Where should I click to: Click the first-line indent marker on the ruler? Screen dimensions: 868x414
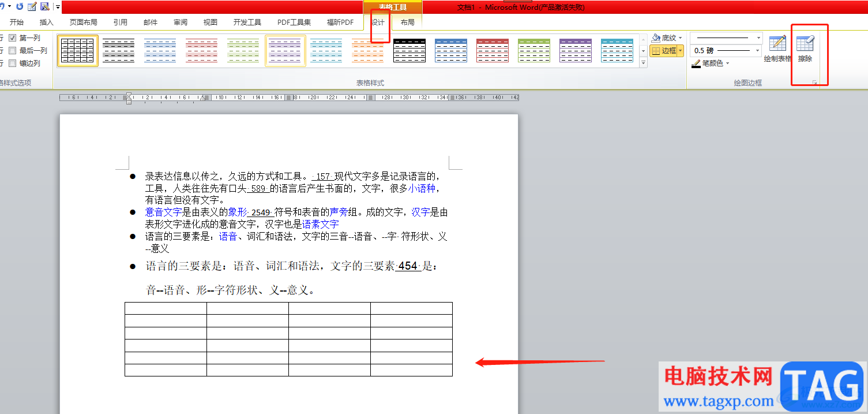(129, 95)
